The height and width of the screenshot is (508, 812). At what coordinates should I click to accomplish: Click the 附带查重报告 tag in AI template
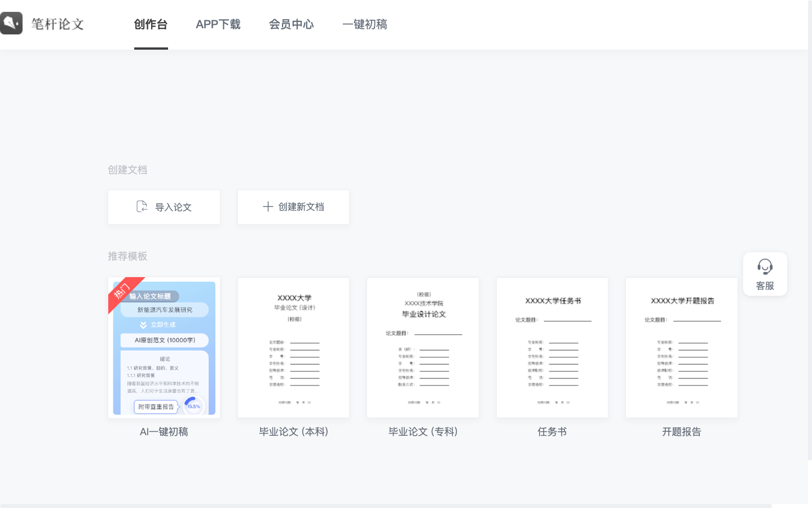click(156, 406)
